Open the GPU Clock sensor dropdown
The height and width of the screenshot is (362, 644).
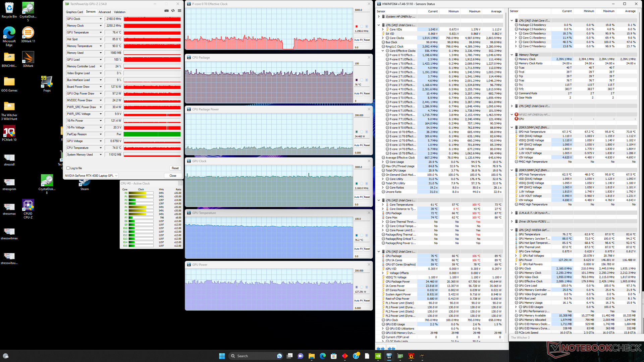point(101,19)
